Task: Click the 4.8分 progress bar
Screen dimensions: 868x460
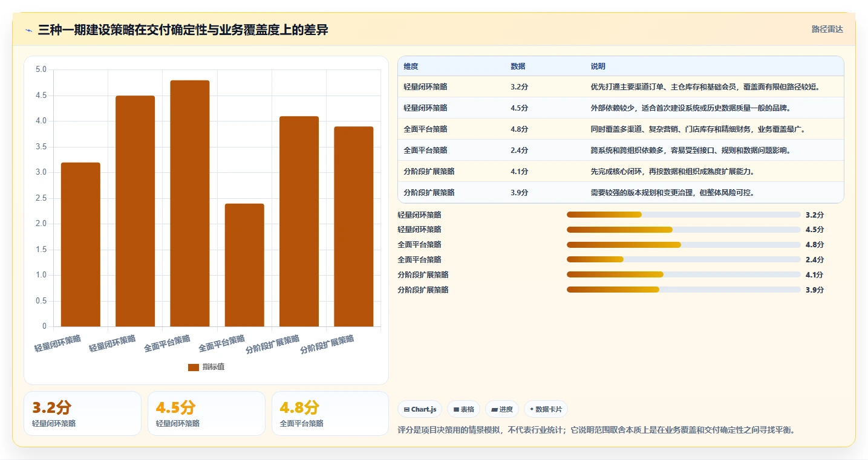Action: [x=684, y=245]
